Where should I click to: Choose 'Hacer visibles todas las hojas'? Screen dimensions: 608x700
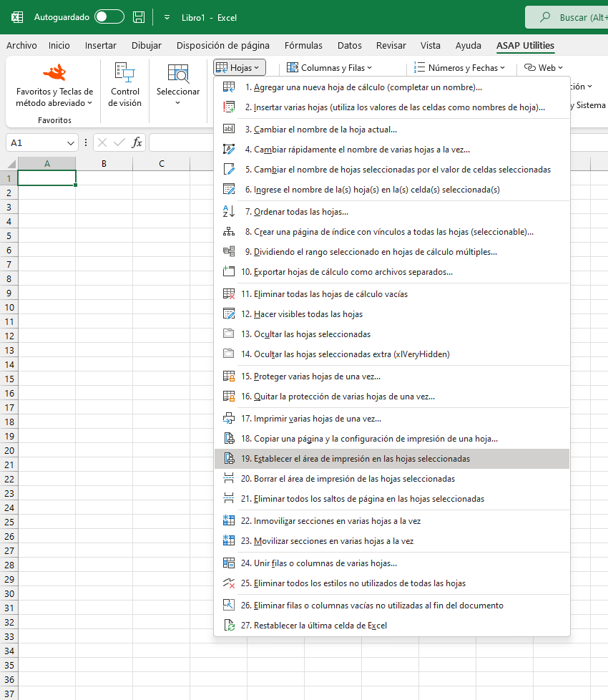coord(392,313)
